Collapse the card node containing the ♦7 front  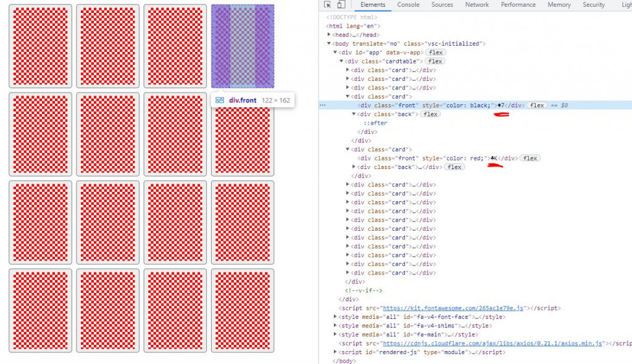click(x=347, y=96)
